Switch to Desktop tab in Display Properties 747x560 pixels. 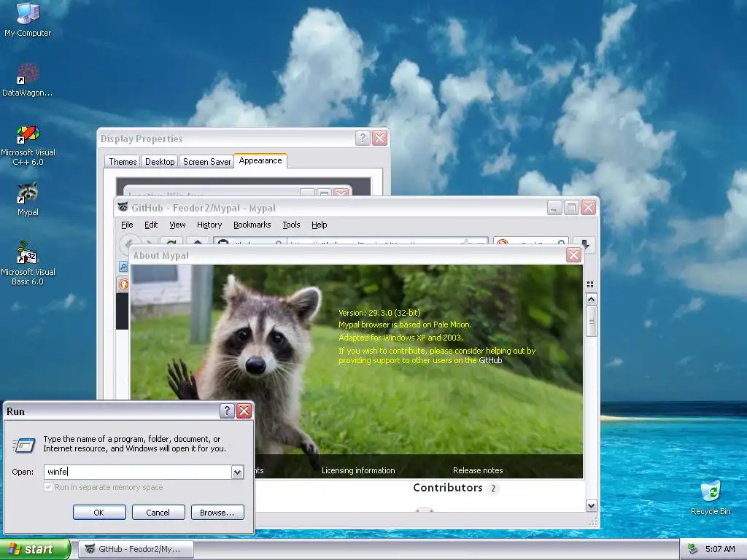pyautogui.click(x=160, y=162)
